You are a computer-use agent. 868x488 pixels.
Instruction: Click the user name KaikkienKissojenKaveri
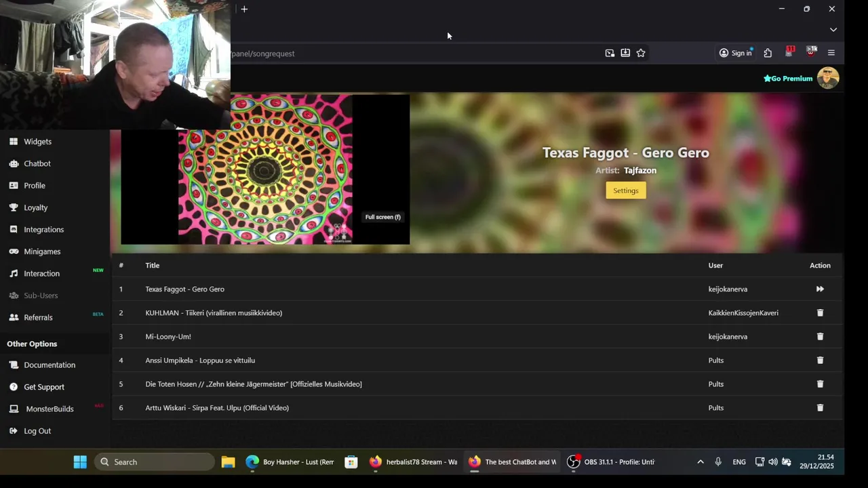(x=743, y=313)
